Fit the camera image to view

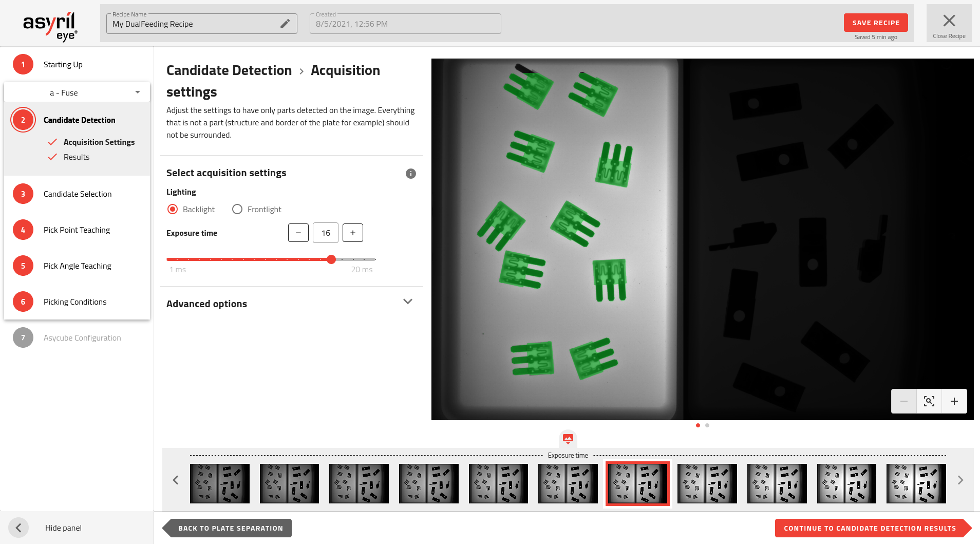click(x=929, y=401)
